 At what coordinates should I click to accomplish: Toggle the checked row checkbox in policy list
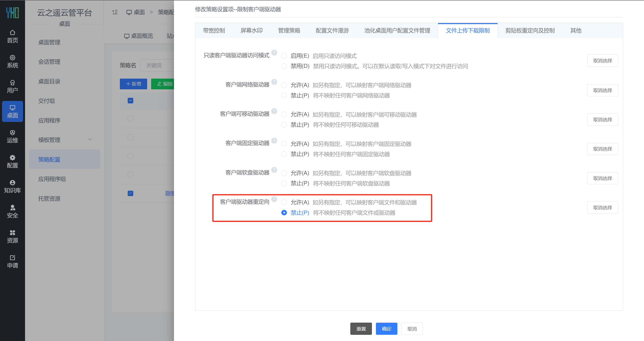(131, 193)
